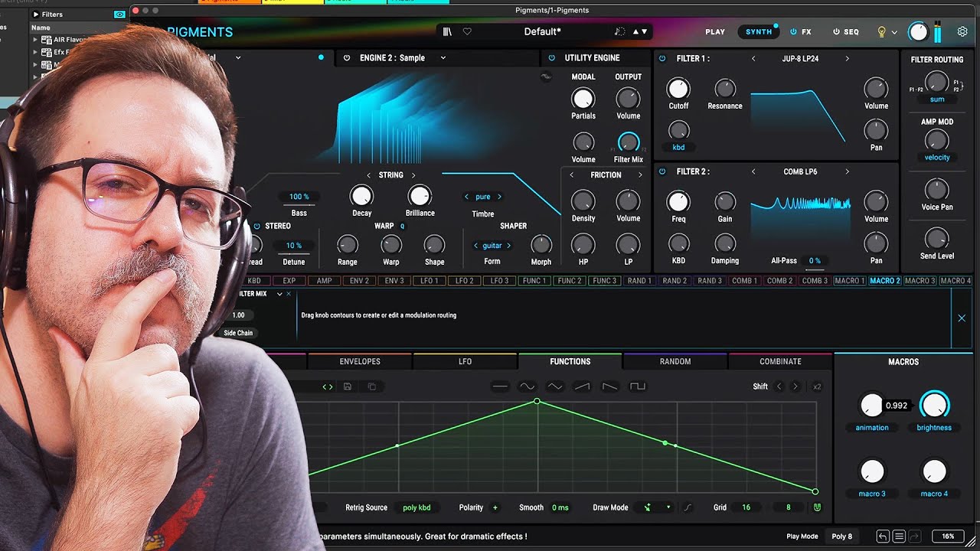
Task: Close the modulation routing strip with X
Action: pyautogui.click(x=962, y=318)
